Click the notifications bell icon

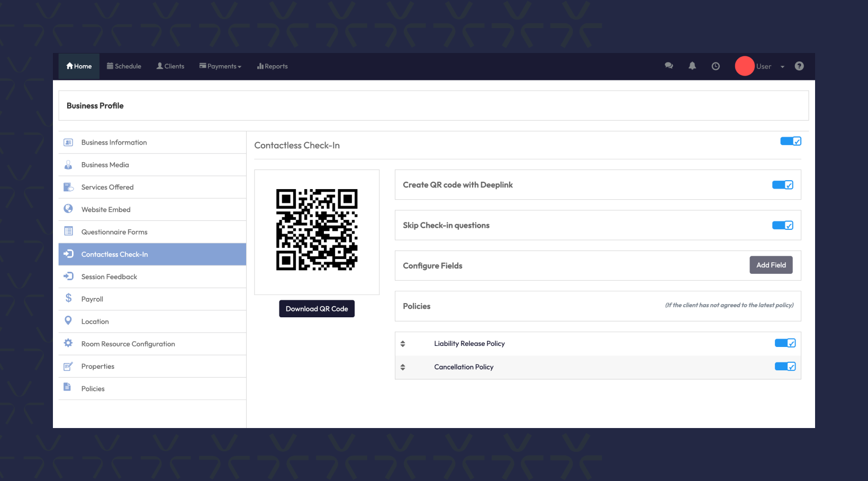692,66
